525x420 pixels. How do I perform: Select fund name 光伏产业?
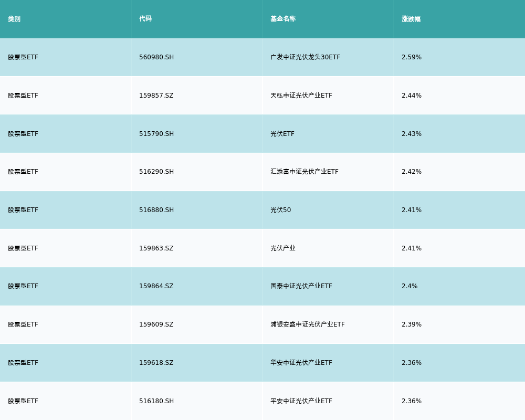(283, 248)
